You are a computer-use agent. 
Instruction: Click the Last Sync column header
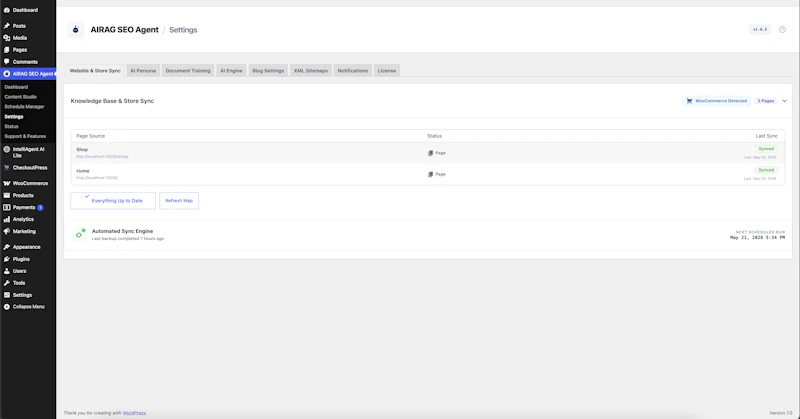coord(766,136)
